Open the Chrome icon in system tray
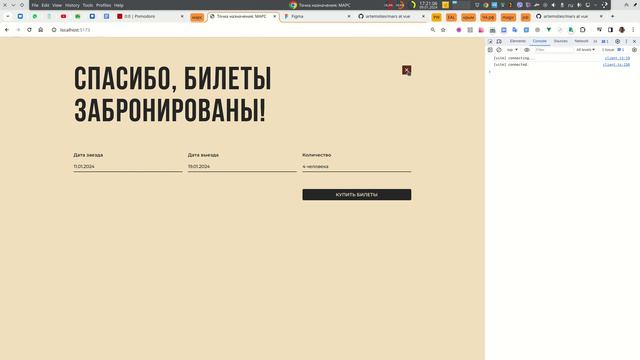Viewport: 640px width, 360px height. point(486,5)
